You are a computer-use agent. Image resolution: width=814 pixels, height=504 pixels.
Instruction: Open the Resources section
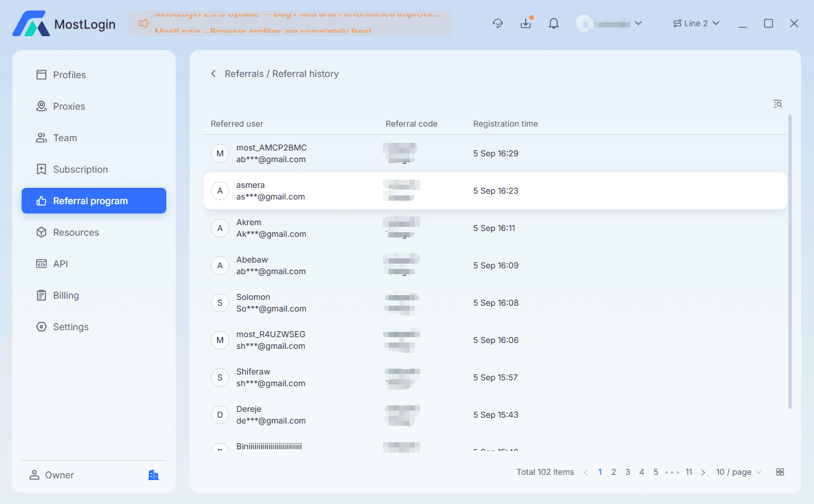click(x=94, y=232)
